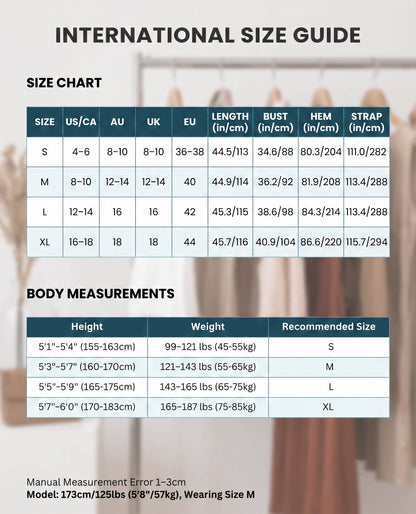Viewport: 416px width, 514px height.
Task: Click weight range 99-121 lbs (45-55kg)
Action: [x=210, y=347]
